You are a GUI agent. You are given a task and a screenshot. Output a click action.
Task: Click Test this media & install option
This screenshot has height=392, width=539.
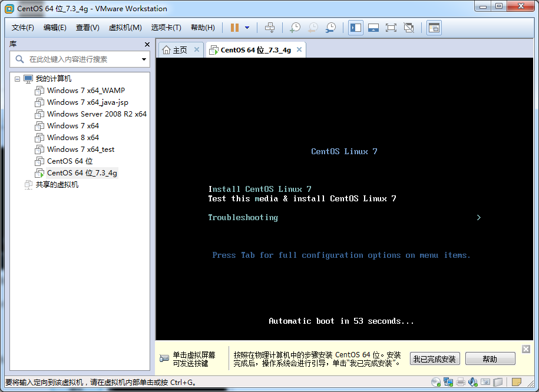[302, 198]
